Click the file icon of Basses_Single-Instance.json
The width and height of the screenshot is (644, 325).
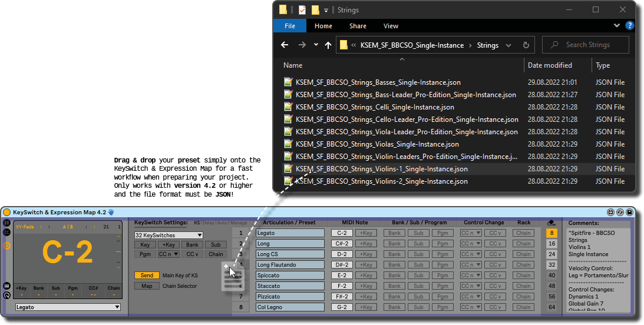[288, 82]
